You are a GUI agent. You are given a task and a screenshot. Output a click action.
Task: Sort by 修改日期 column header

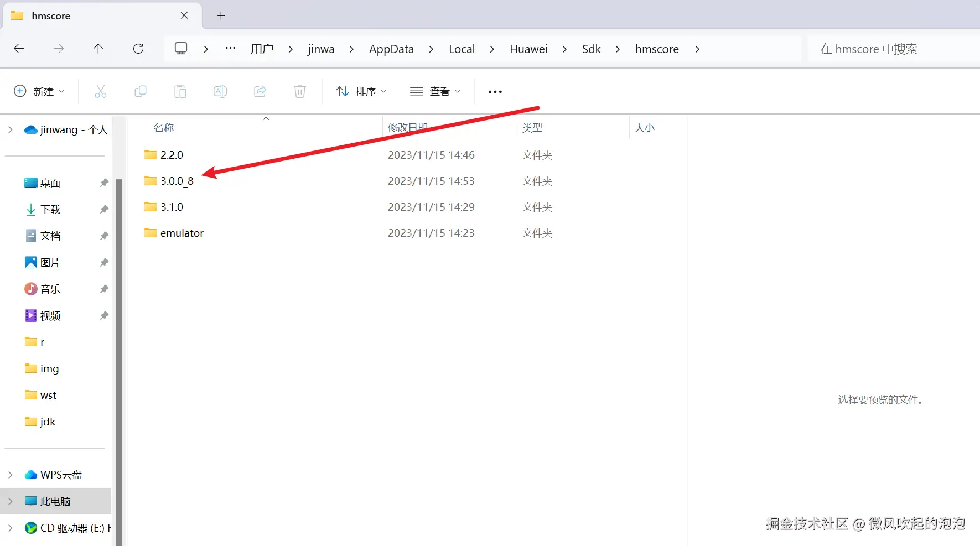[x=408, y=128]
